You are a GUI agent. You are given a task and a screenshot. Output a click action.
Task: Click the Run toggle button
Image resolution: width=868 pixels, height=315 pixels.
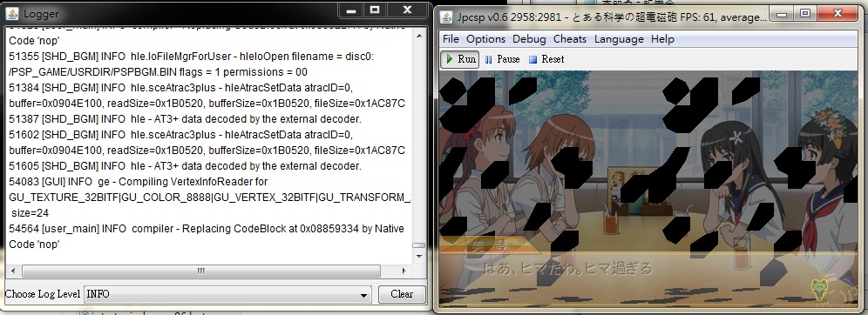[x=460, y=59]
